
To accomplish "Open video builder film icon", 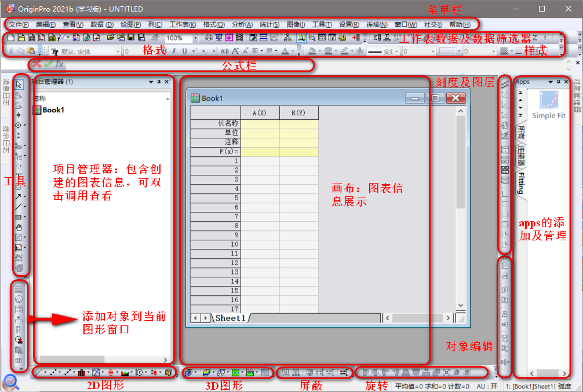I will coord(239,38).
